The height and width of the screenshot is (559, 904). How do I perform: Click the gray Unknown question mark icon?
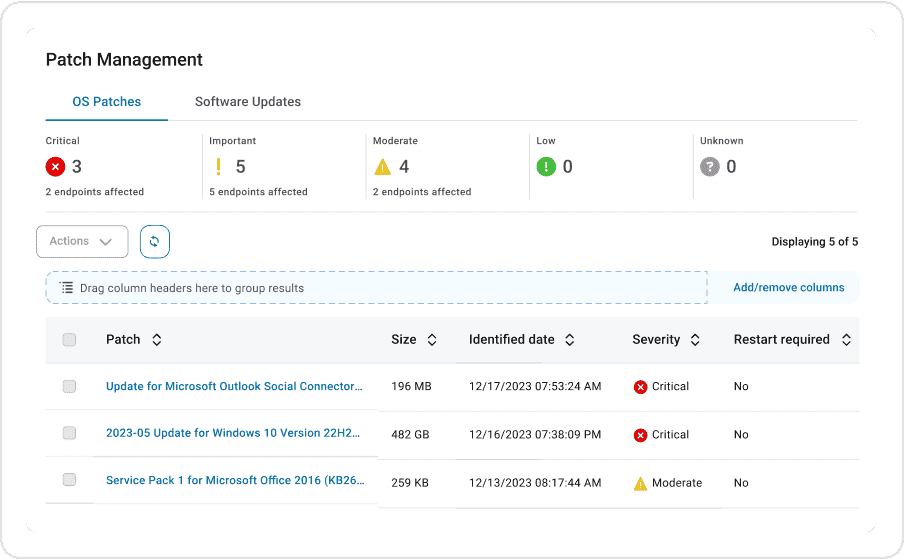tap(710, 167)
